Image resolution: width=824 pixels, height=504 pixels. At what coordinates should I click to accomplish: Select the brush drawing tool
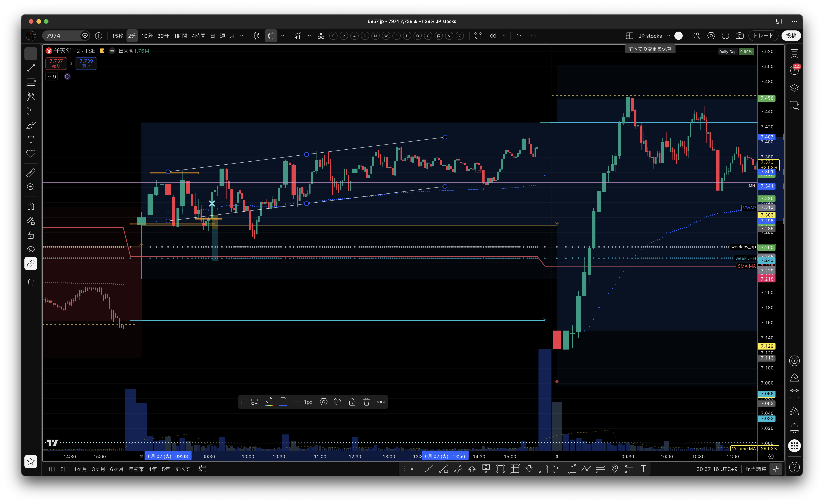click(31, 125)
